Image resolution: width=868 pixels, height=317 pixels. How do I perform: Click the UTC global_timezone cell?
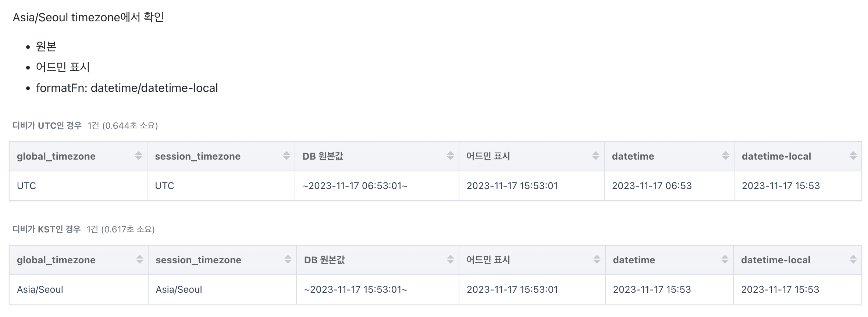(78, 186)
